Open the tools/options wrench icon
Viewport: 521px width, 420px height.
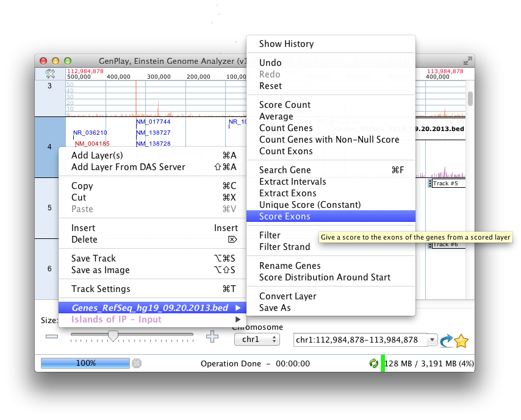pos(51,74)
